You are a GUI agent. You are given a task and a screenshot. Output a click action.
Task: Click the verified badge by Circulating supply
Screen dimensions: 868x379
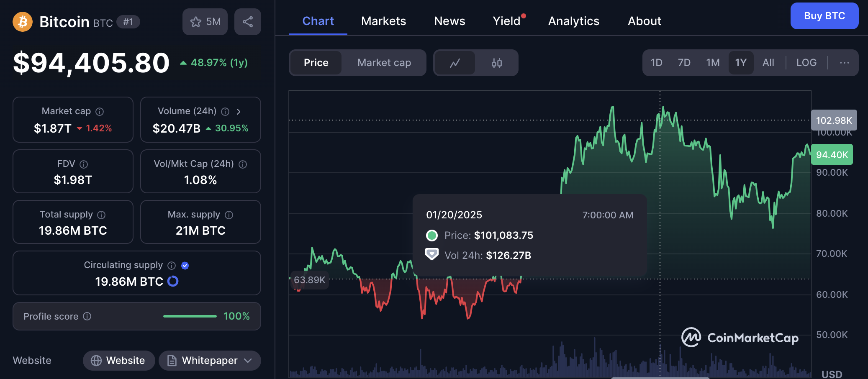pos(185,266)
